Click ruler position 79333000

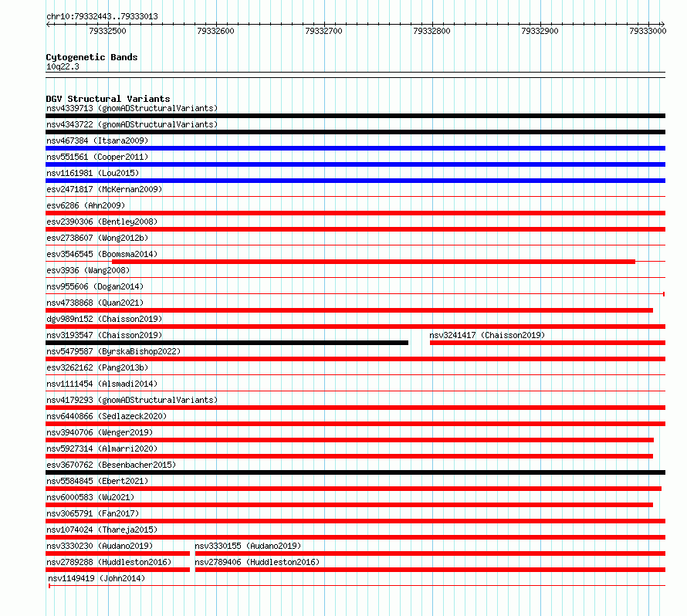click(648, 31)
